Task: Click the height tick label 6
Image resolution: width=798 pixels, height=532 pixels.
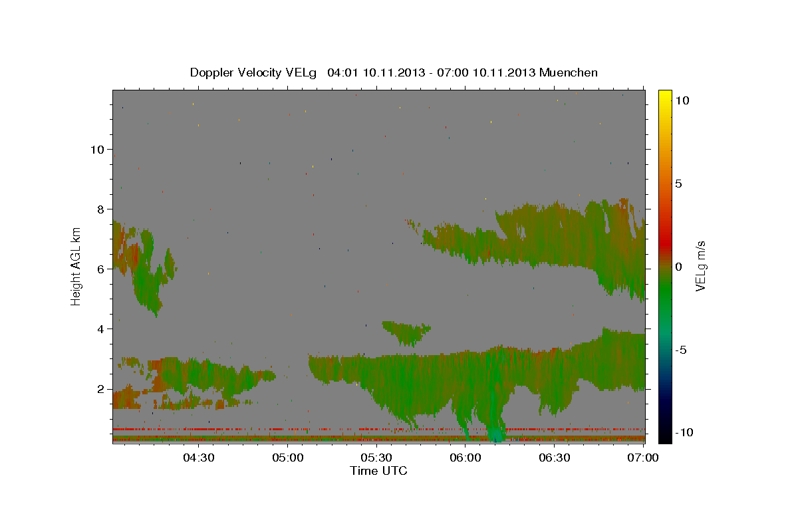Action: tap(100, 269)
